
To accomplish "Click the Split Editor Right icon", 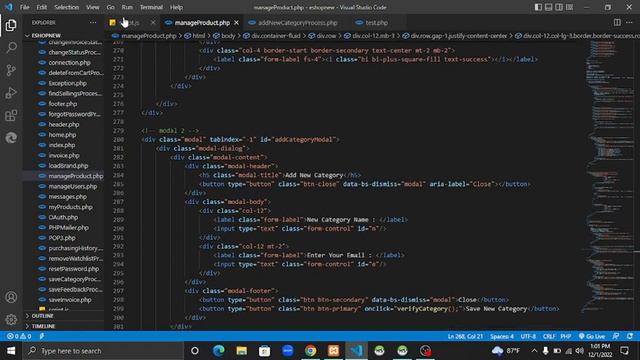I will [617, 22].
